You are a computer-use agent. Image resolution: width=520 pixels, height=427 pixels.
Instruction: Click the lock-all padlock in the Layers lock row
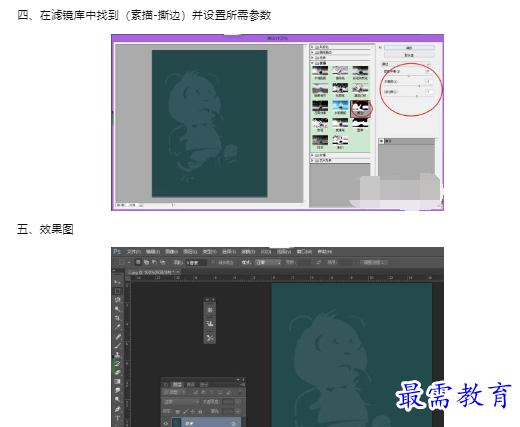[x=200, y=412]
